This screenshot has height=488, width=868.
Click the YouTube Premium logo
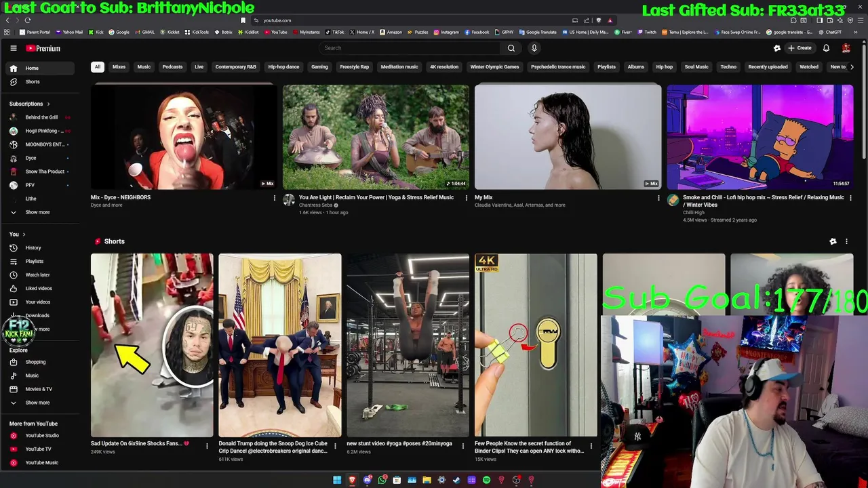(43, 48)
